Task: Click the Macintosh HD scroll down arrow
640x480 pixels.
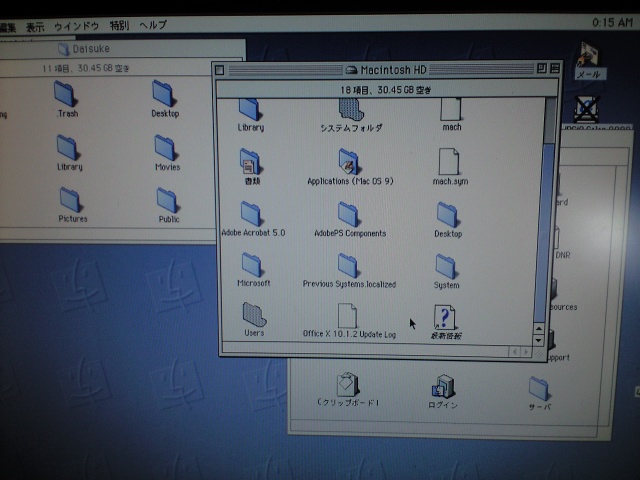Action: (x=538, y=340)
